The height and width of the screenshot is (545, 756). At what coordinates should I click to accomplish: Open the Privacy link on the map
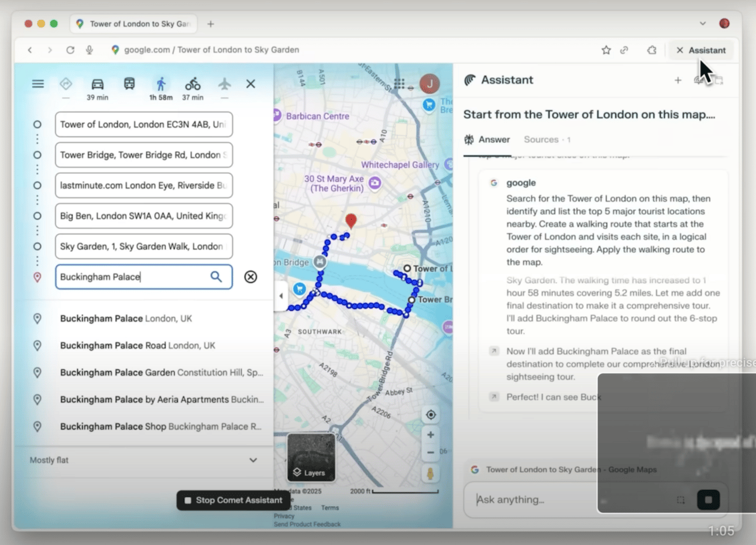[284, 516]
